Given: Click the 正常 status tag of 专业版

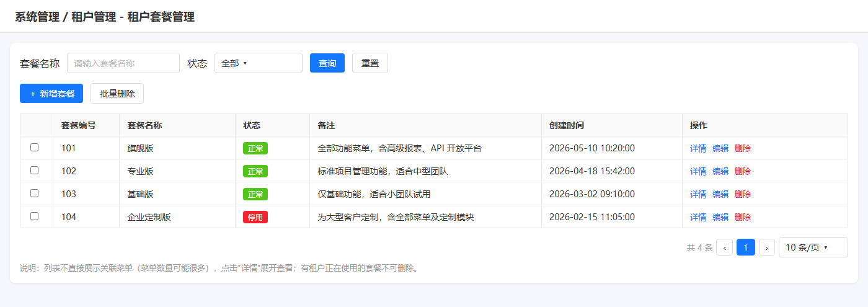Looking at the screenshot, I should coord(255,171).
